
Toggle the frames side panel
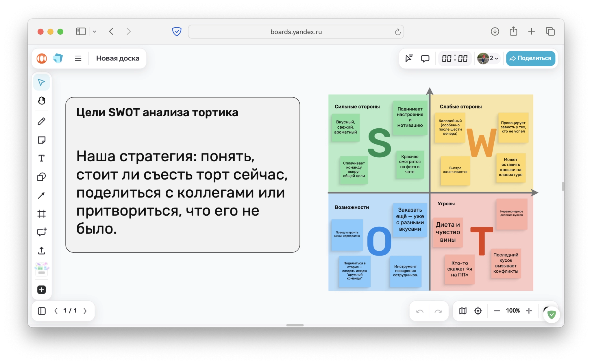(x=42, y=311)
